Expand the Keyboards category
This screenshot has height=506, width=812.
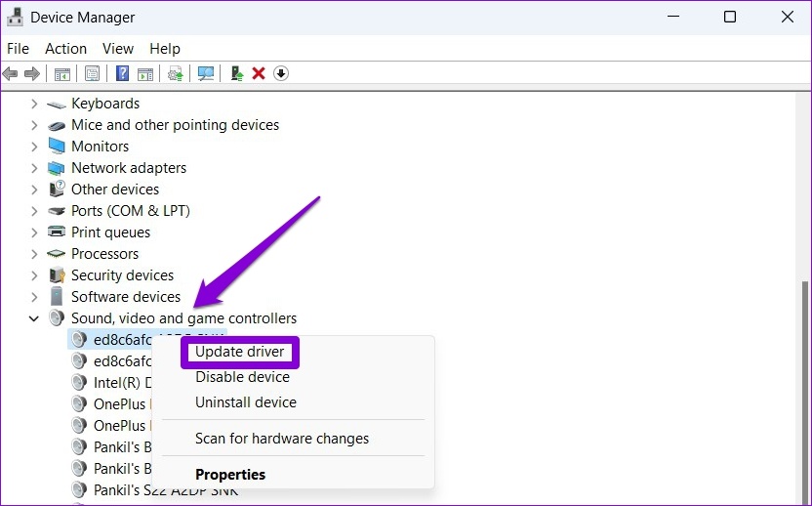(34, 104)
